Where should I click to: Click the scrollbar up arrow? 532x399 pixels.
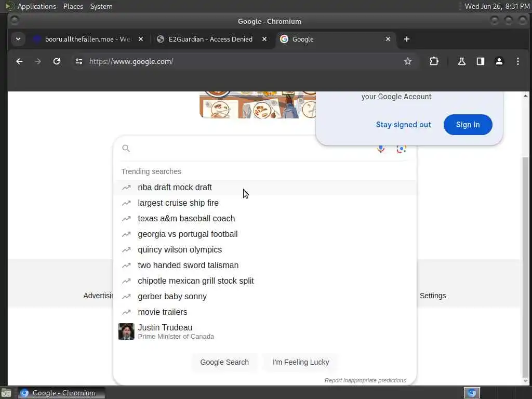tap(525, 96)
